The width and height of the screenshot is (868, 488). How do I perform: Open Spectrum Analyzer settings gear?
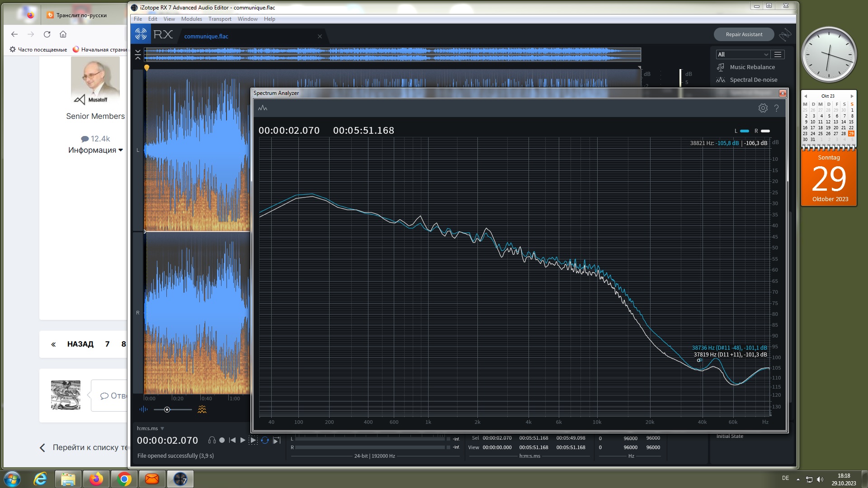coord(763,108)
